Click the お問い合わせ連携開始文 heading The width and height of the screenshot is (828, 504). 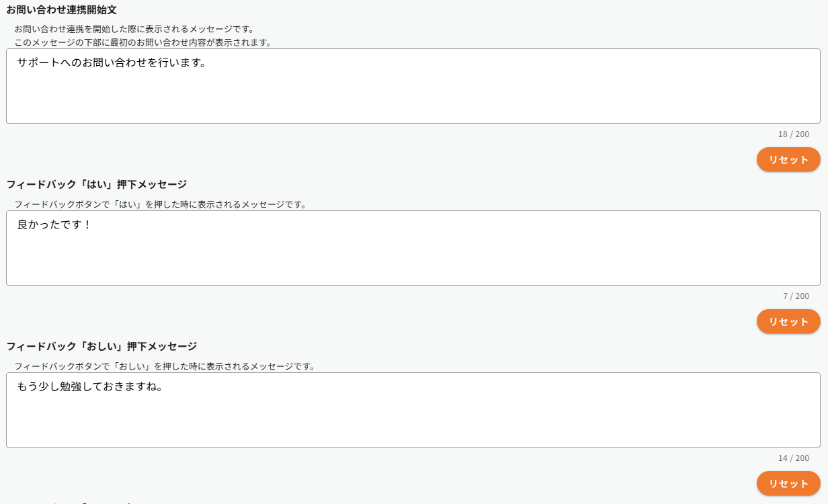62,10
